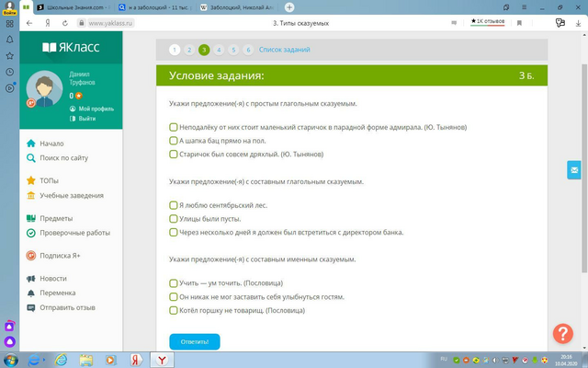This screenshot has height=368, width=588.
Task: Open File Explorer from the taskbar
Action: pos(85,360)
